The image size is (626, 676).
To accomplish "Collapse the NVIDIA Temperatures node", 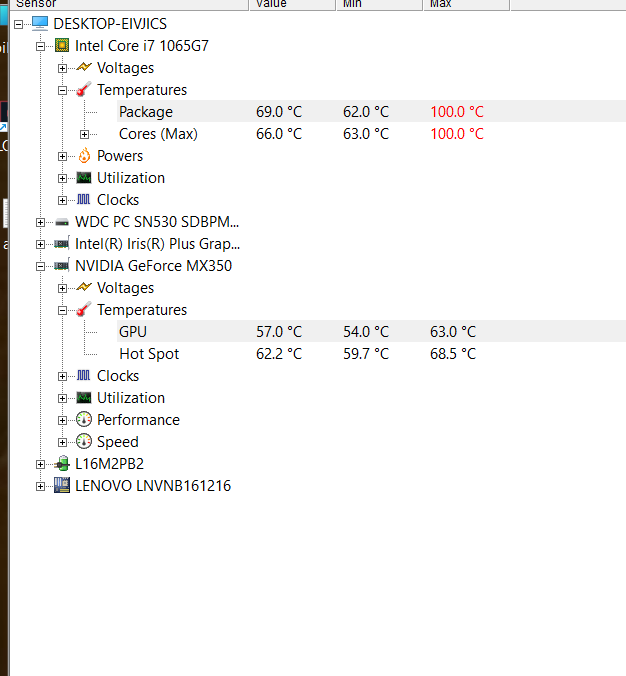I will [63, 310].
